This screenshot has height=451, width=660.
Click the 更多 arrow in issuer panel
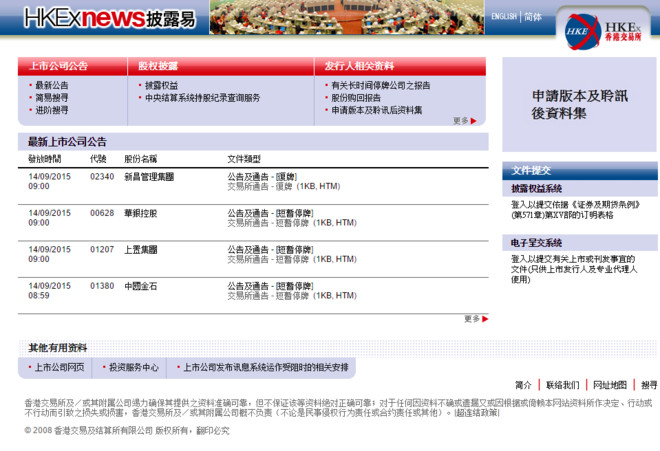coord(465,121)
